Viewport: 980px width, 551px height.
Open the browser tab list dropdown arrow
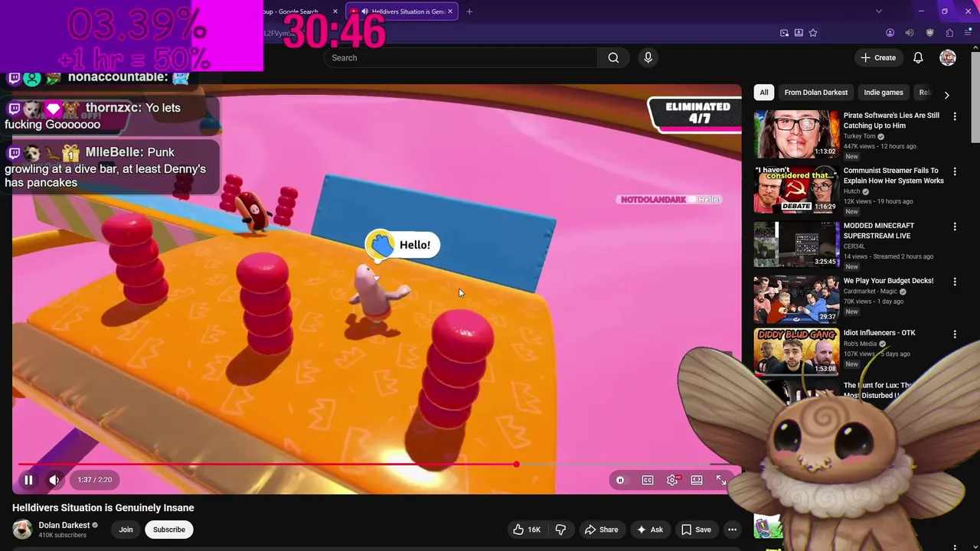[879, 11]
